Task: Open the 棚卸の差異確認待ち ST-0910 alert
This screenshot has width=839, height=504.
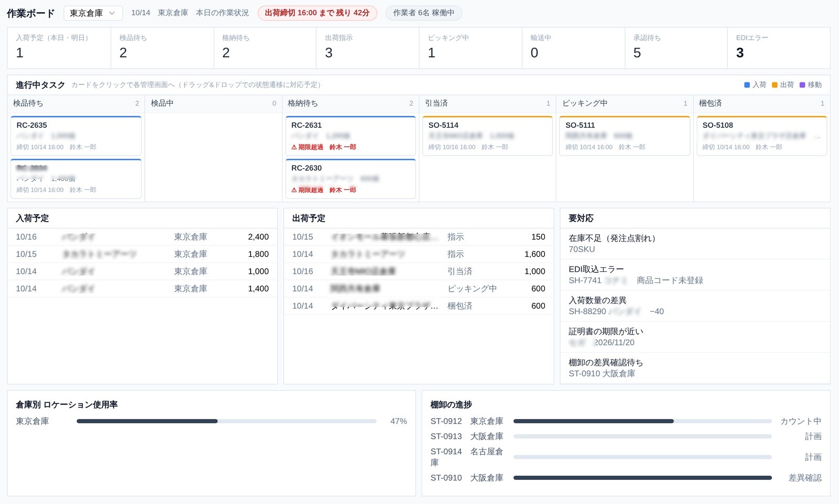Action: (x=695, y=368)
